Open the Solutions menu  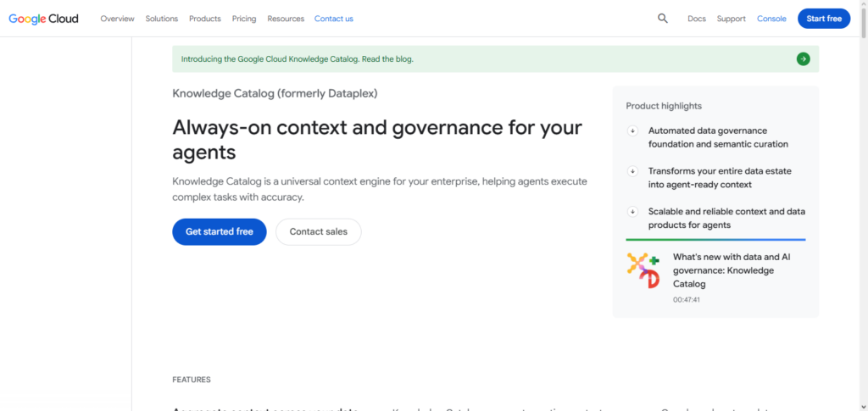pyautogui.click(x=162, y=19)
